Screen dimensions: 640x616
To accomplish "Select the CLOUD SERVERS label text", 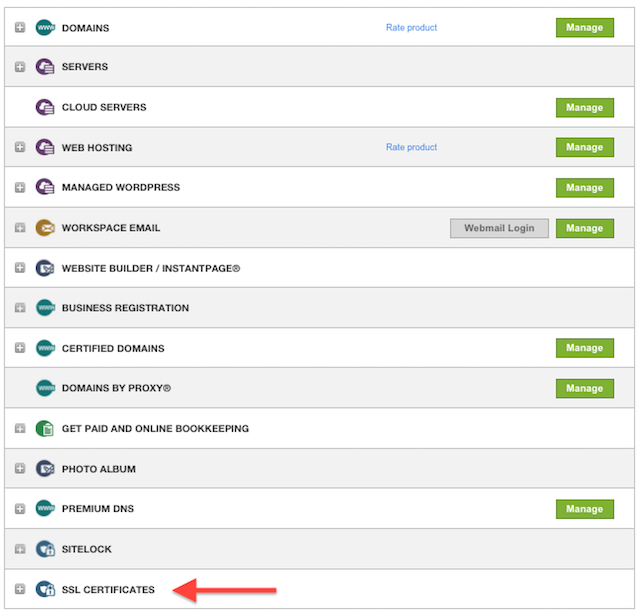I will coord(104,107).
